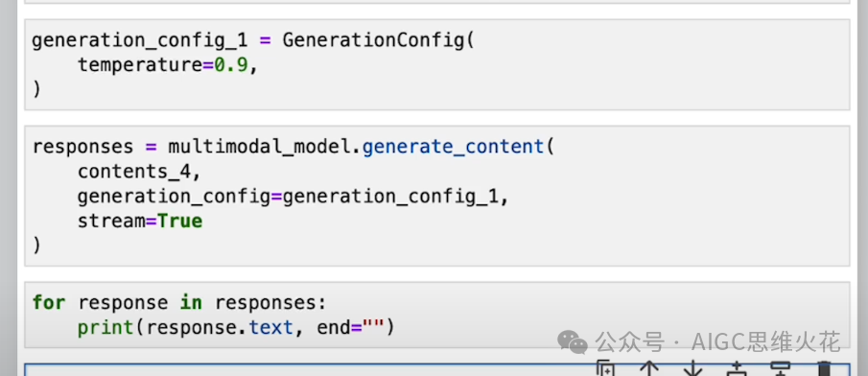The height and width of the screenshot is (376, 868).
Task: Click the WeChat logo in the watermark
Action: tap(573, 342)
